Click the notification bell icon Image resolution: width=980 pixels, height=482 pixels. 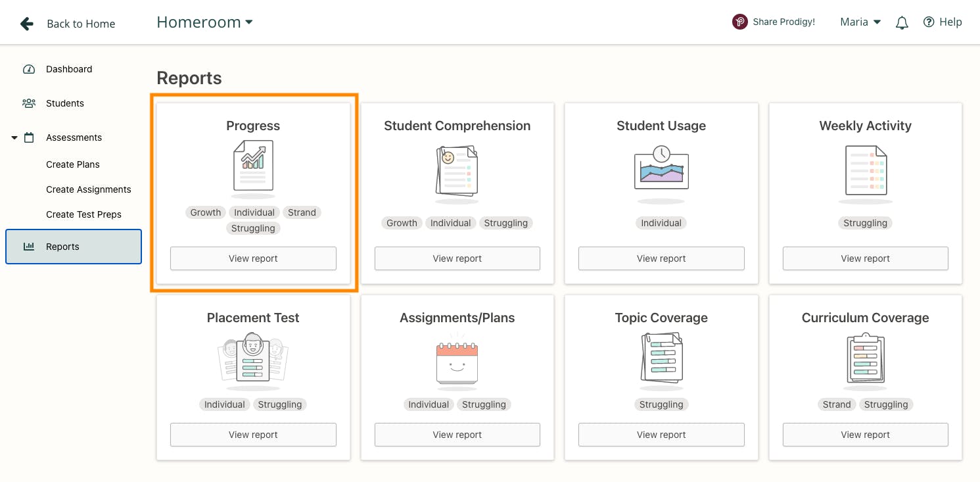point(902,23)
